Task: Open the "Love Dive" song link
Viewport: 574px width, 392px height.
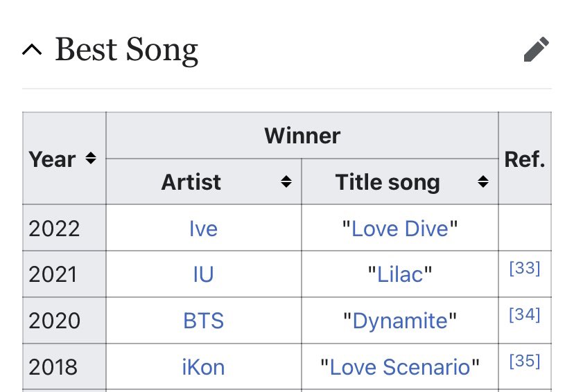Action: click(400, 229)
